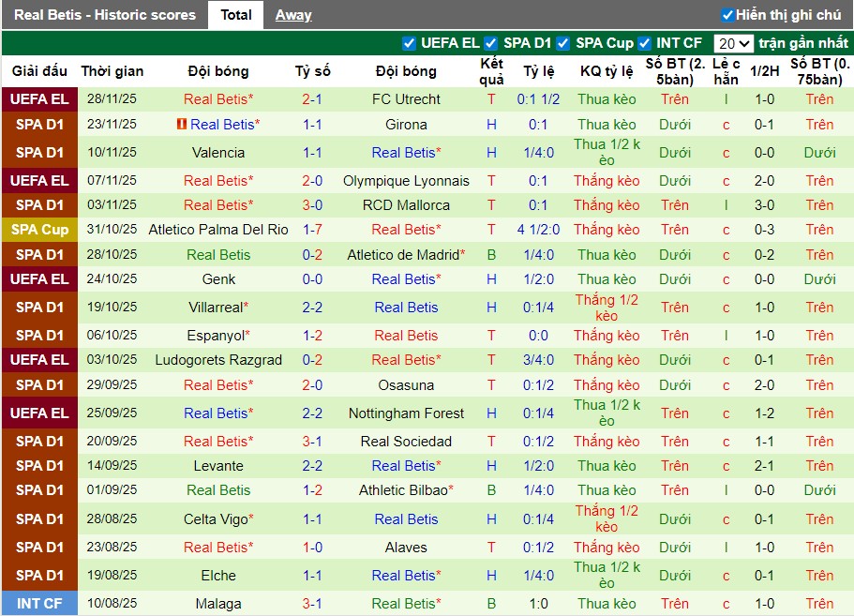Click the SPA D1 badge on the Girona row

pos(38,124)
